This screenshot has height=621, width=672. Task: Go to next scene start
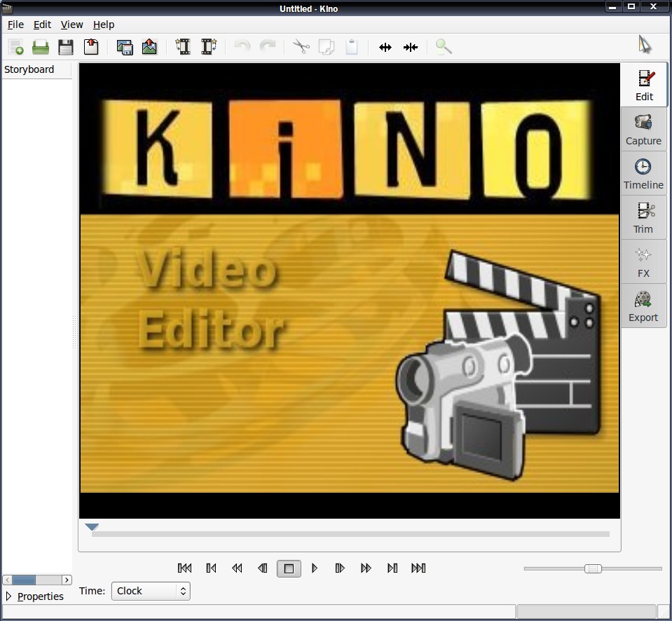392,568
